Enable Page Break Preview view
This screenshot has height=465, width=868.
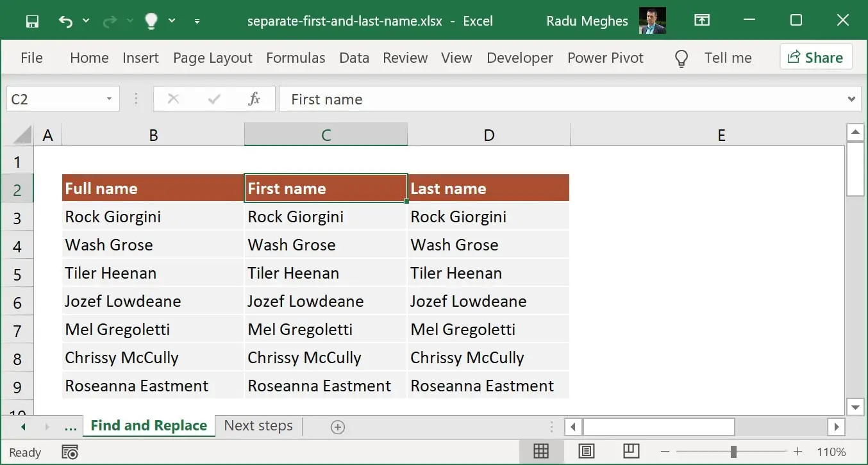(x=631, y=451)
